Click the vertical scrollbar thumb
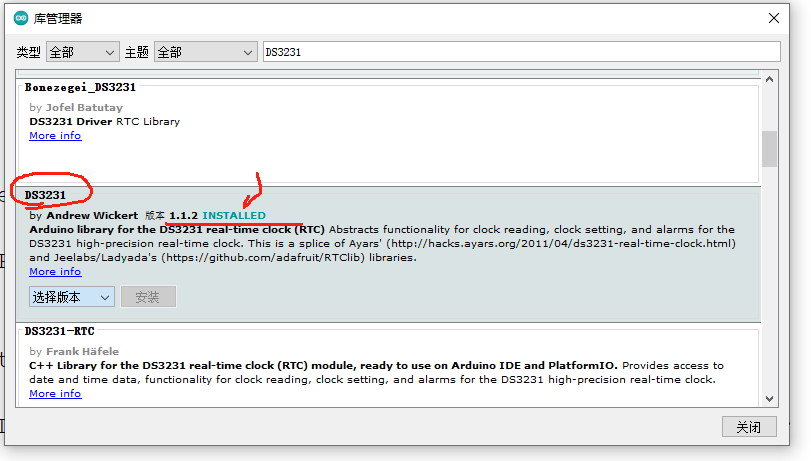Viewport: 811px width, 461px height. [769, 149]
